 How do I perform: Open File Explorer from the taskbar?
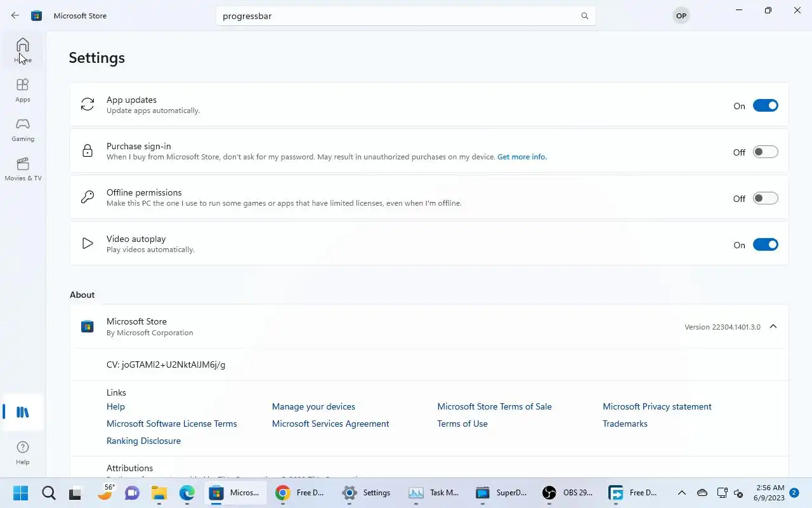coord(159,493)
